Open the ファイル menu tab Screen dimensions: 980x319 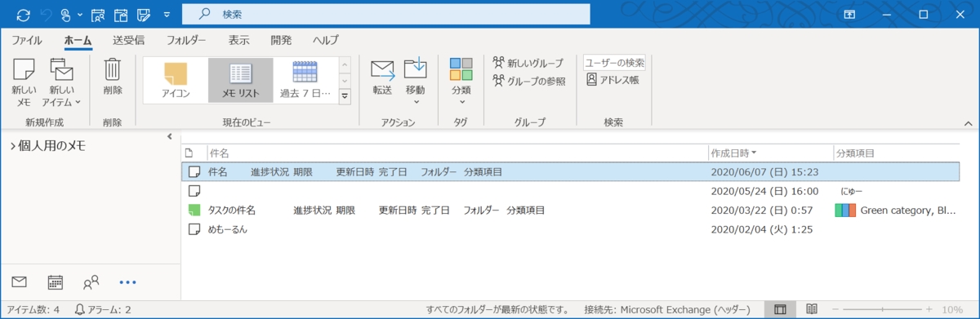click(x=27, y=39)
